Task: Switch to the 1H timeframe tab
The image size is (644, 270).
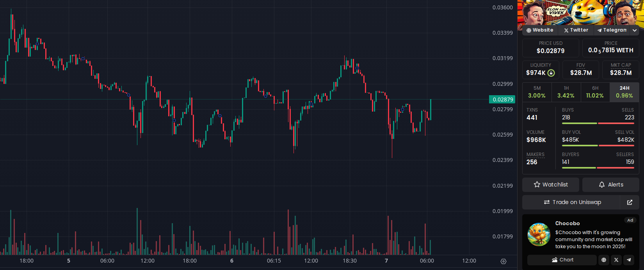Action: pos(566,92)
